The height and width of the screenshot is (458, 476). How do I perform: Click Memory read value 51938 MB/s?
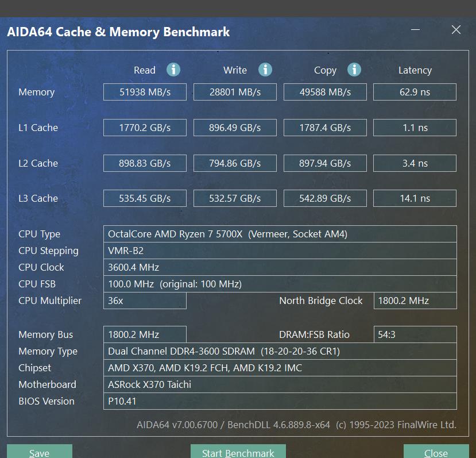(x=145, y=92)
